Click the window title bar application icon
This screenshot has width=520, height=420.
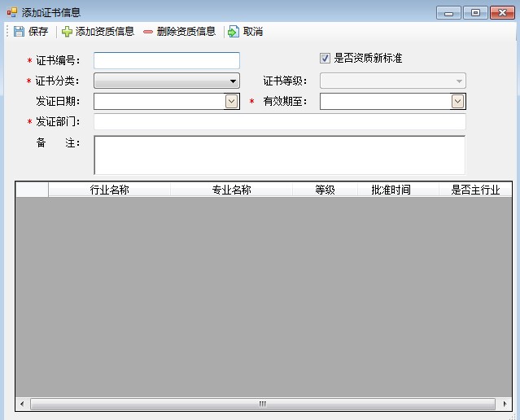(11, 12)
